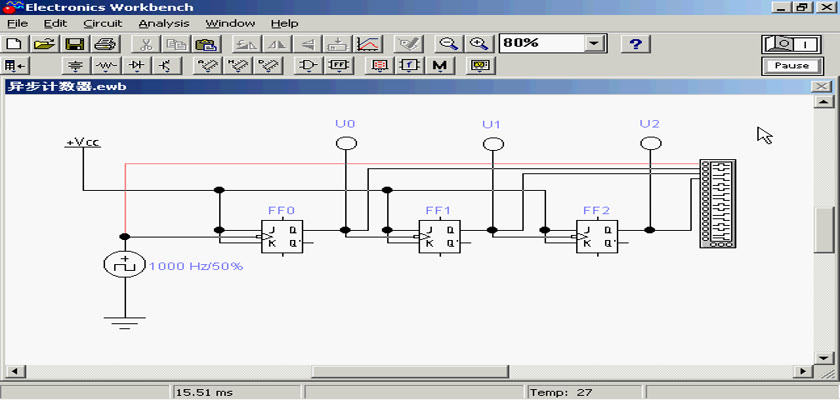Image resolution: width=840 pixels, height=400 pixels.
Task: Expand the 80% zoom dropdown
Action: [596, 44]
